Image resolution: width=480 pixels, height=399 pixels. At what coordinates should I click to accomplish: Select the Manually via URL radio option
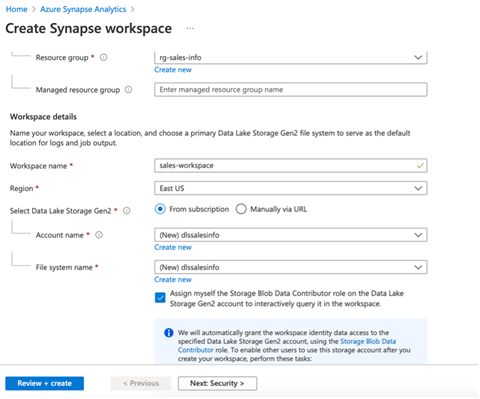click(241, 209)
